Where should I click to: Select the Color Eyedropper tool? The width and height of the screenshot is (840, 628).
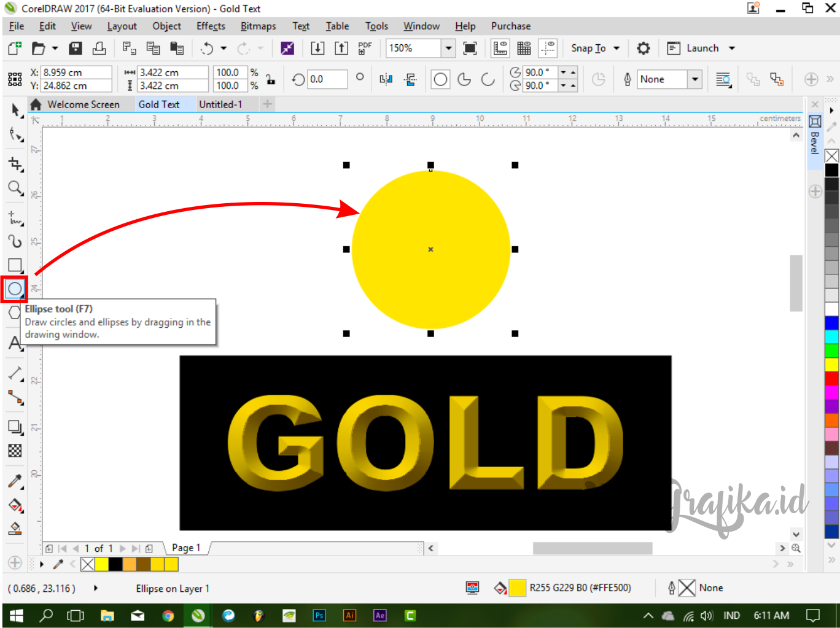15,481
